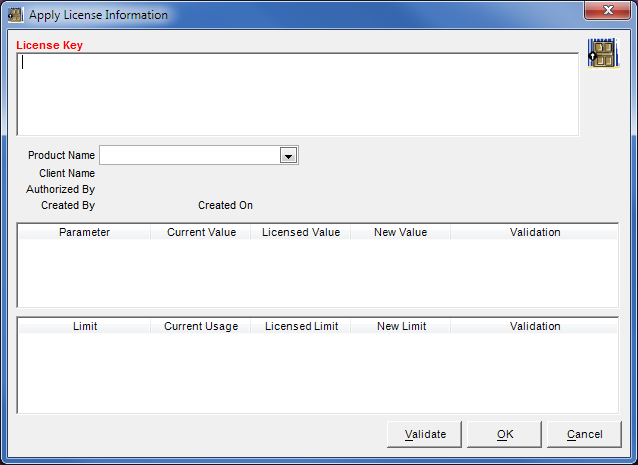Click the Apply License Information window title
638x465 pixels.
[98, 15]
